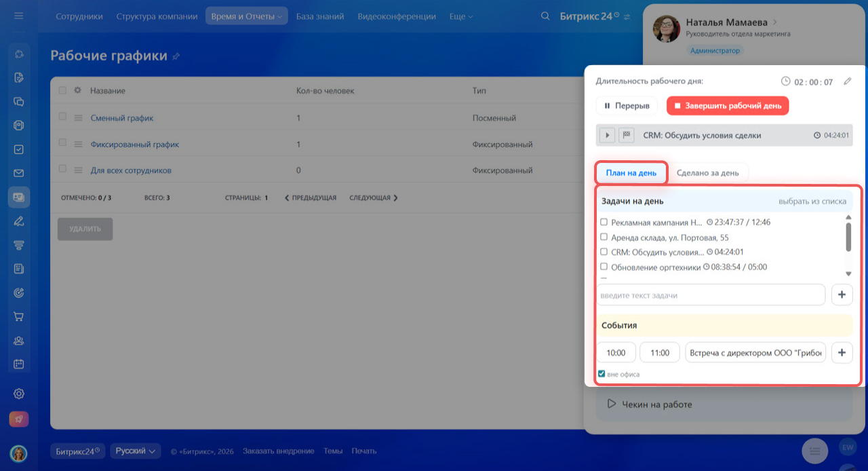Open the chat bubbles icon in sidebar

[19, 102]
